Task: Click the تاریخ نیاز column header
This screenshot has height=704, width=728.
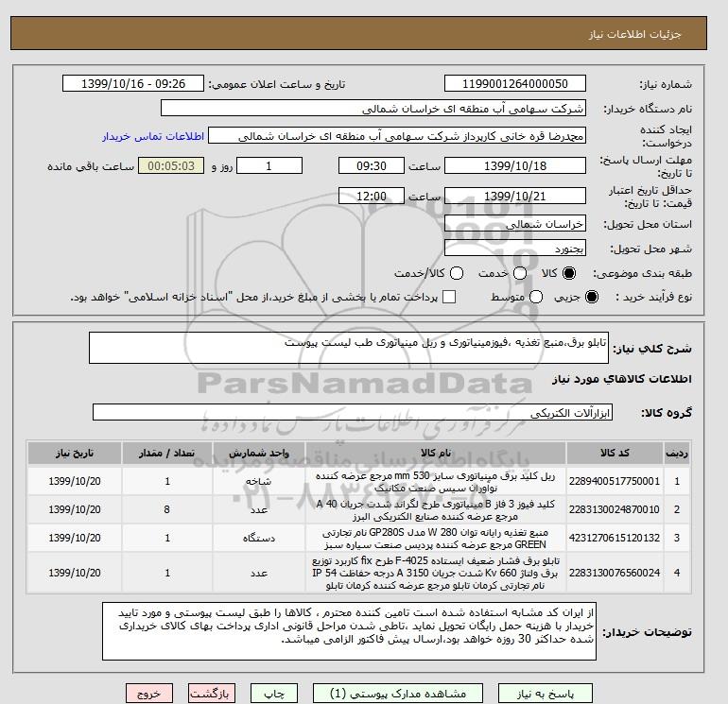Action: (75, 453)
